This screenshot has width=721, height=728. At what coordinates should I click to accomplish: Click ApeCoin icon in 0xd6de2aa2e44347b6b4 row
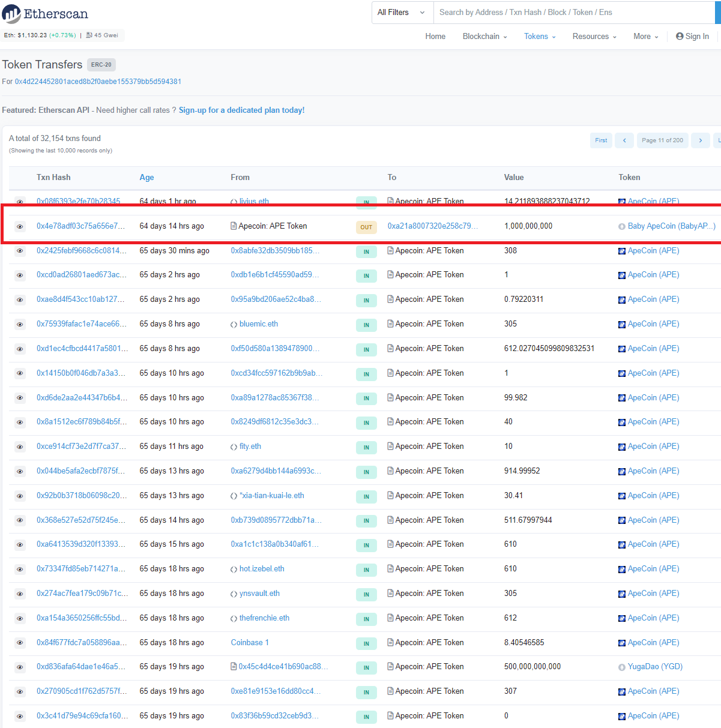coord(622,399)
